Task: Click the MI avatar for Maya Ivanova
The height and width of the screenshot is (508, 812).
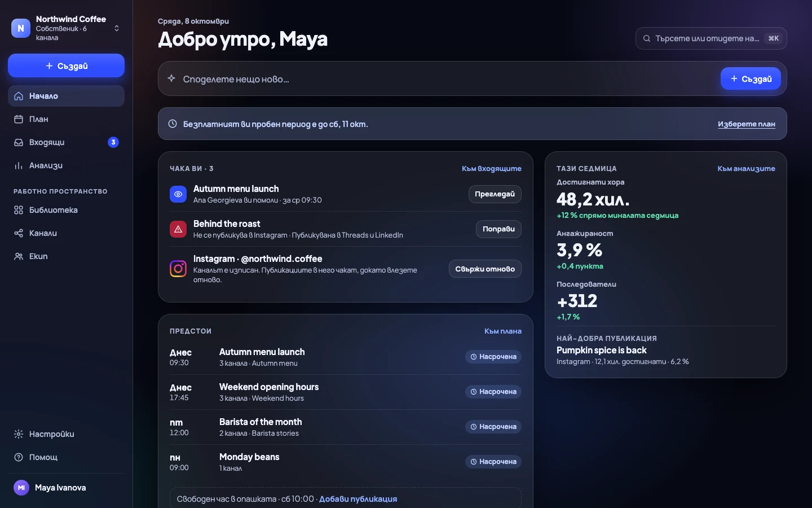Action: (x=21, y=488)
